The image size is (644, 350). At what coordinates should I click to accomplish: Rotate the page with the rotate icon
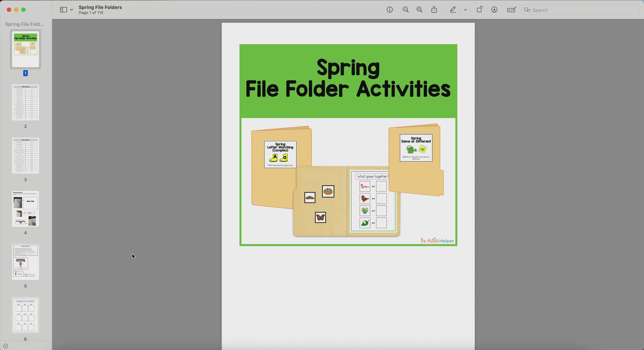pos(480,10)
